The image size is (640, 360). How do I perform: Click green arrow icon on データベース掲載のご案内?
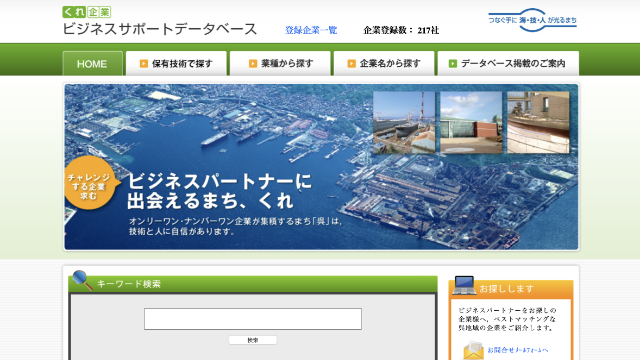coord(453,64)
